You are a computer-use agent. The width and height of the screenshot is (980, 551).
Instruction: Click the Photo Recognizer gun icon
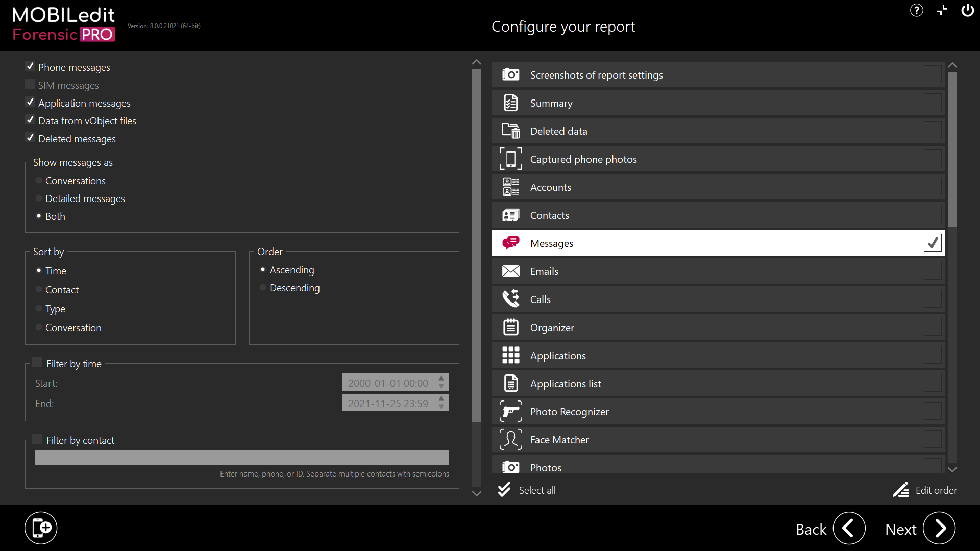pos(510,411)
